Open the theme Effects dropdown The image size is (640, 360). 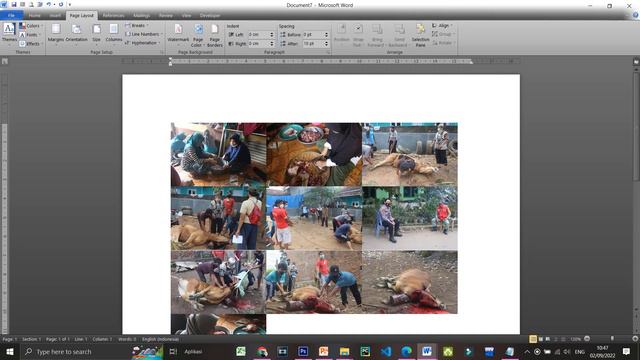coord(30,44)
